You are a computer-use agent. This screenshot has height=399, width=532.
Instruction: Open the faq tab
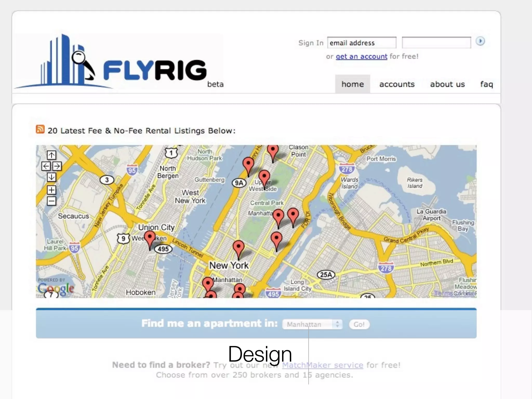pos(487,84)
